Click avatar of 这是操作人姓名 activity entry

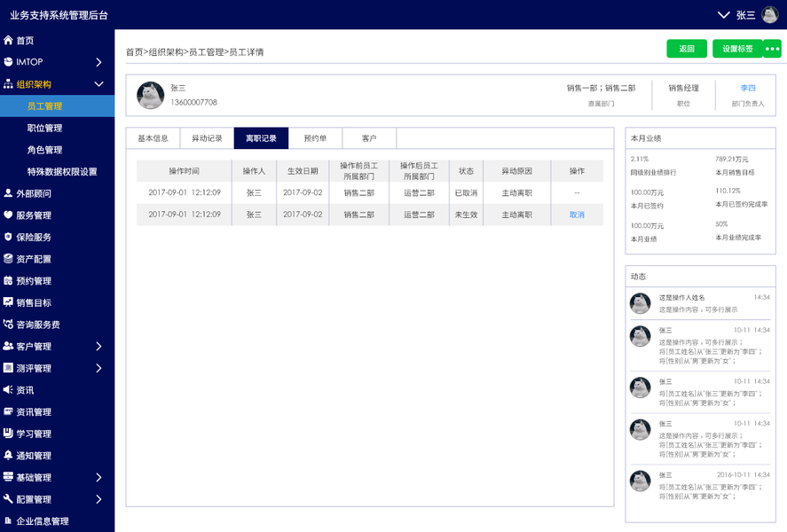(x=640, y=303)
